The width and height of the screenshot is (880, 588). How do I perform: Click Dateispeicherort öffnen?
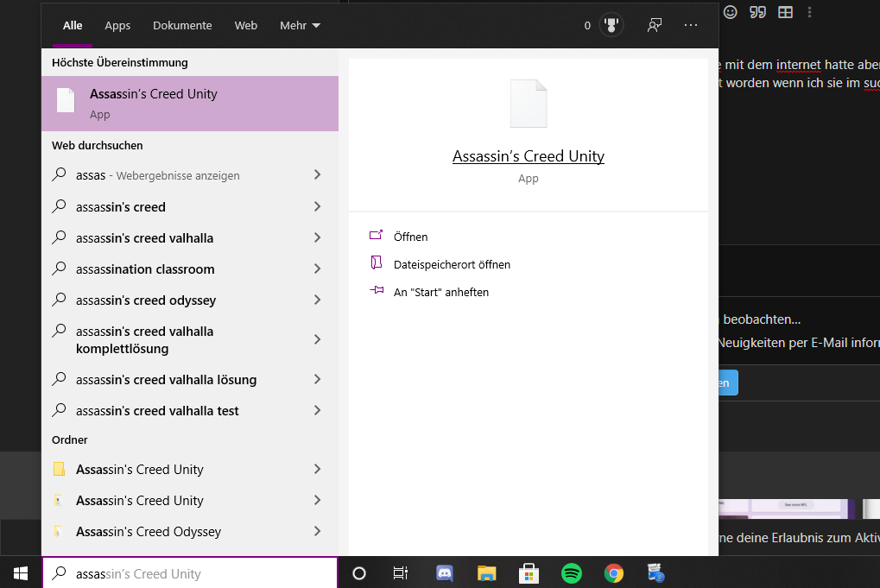coord(452,264)
